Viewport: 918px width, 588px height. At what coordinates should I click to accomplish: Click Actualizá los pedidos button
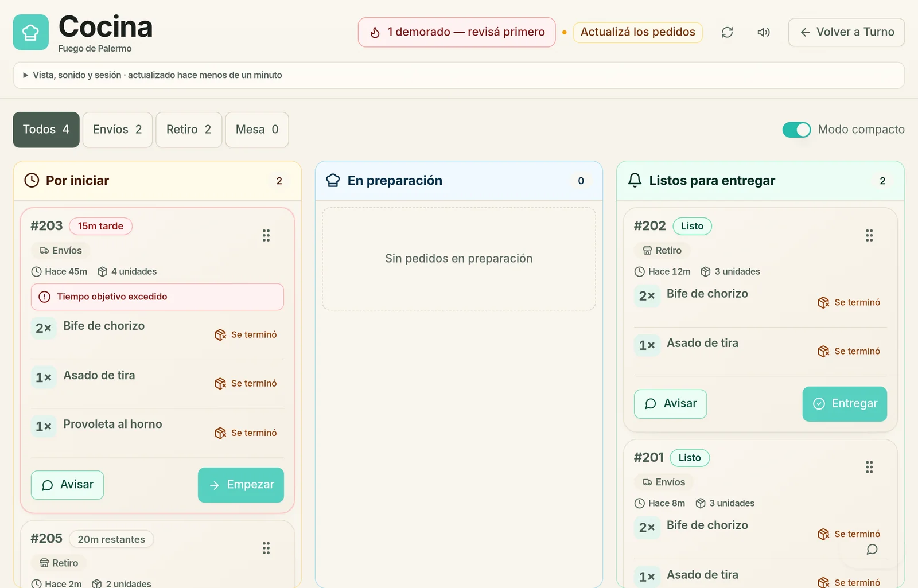[638, 32]
